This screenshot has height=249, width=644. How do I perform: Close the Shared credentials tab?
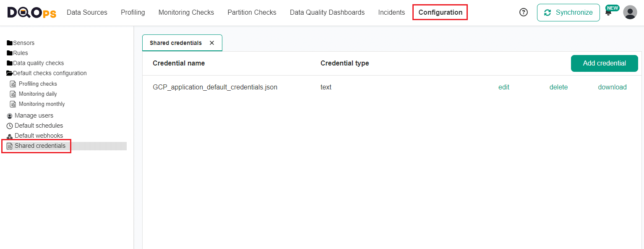(x=212, y=43)
